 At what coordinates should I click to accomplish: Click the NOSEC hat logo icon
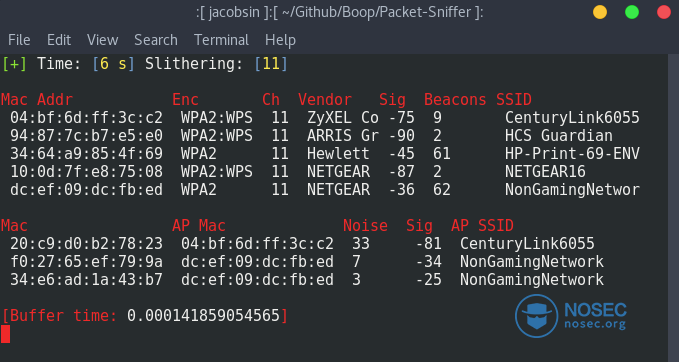[x=537, y=316]
